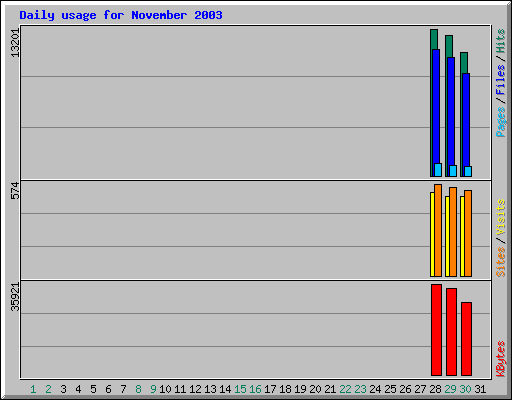Image resolution: width=512 pixels, height=400 pixels.
Task: Click day 19 on the x-axis
Action: click(300, 389)
